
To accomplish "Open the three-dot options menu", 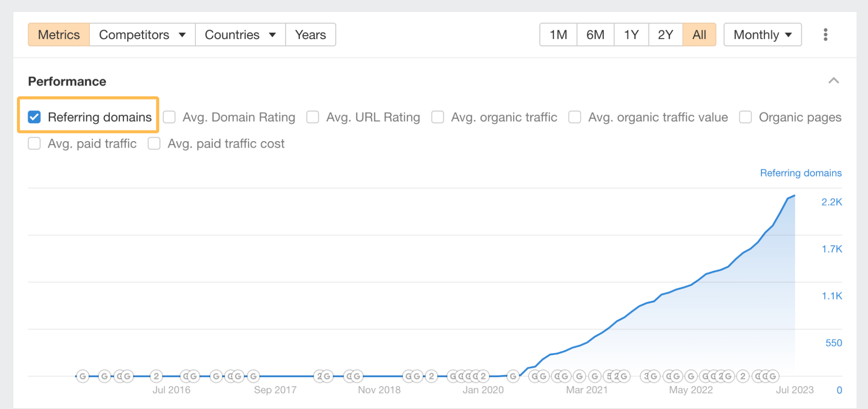I will coord(825,34).
